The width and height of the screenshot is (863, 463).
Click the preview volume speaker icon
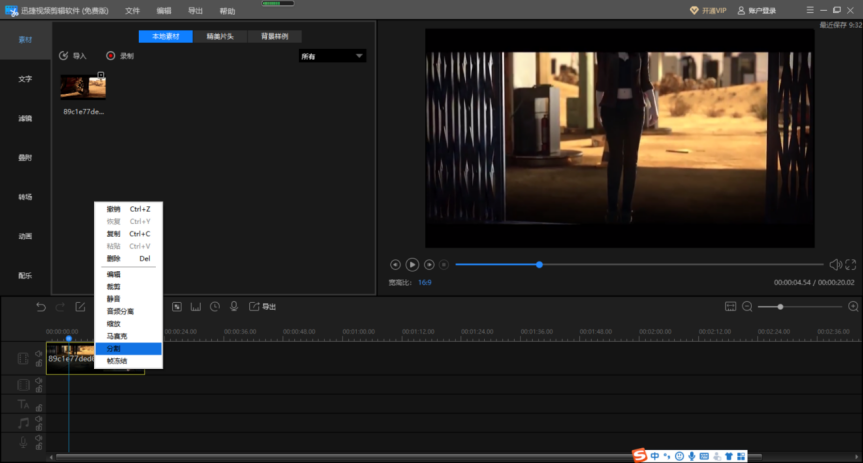click(835, 265)
